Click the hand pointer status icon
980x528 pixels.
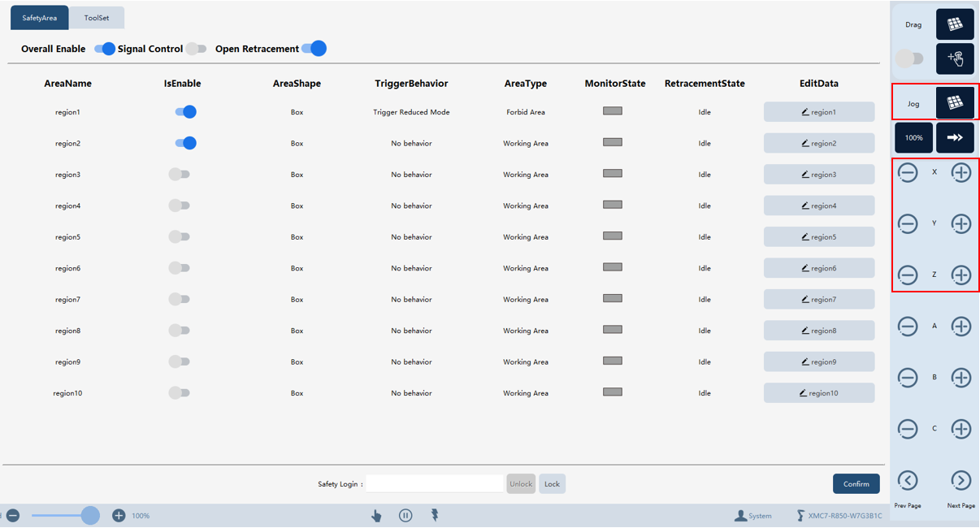(376, 515)
